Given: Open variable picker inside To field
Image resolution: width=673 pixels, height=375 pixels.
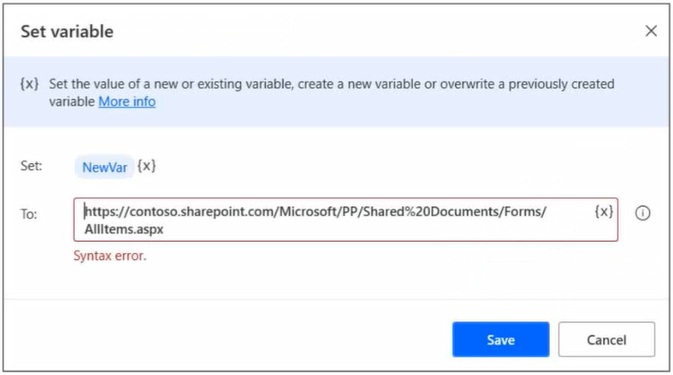Looking at the screenshot, I should click(604, 212).
